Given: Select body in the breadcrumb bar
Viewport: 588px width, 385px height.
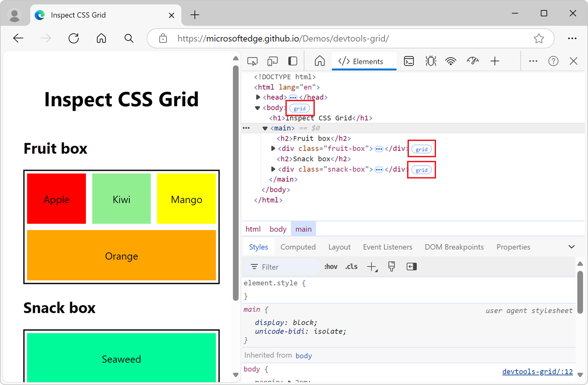Looking at the screenshot, I should pyautogui.click(x=278, y=229).
